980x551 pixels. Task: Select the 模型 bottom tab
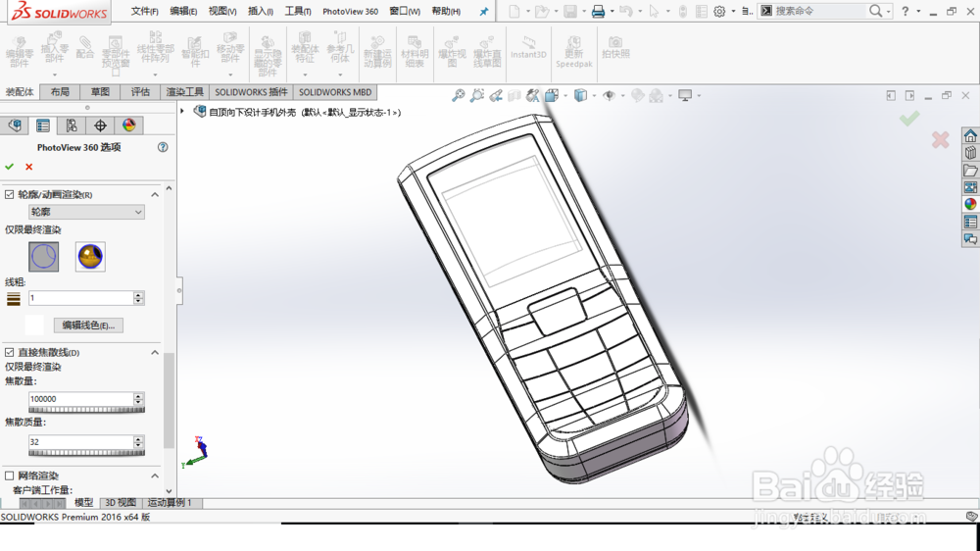click(83, 503)
